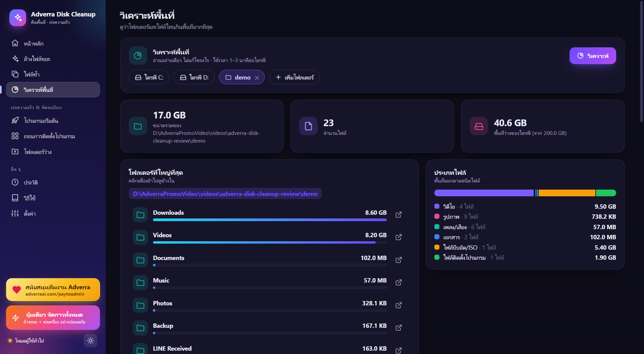The width and height of the screenshot is (644, 354).
Task: Click the light/dark theme sun icon
Action: click(91, 341)
